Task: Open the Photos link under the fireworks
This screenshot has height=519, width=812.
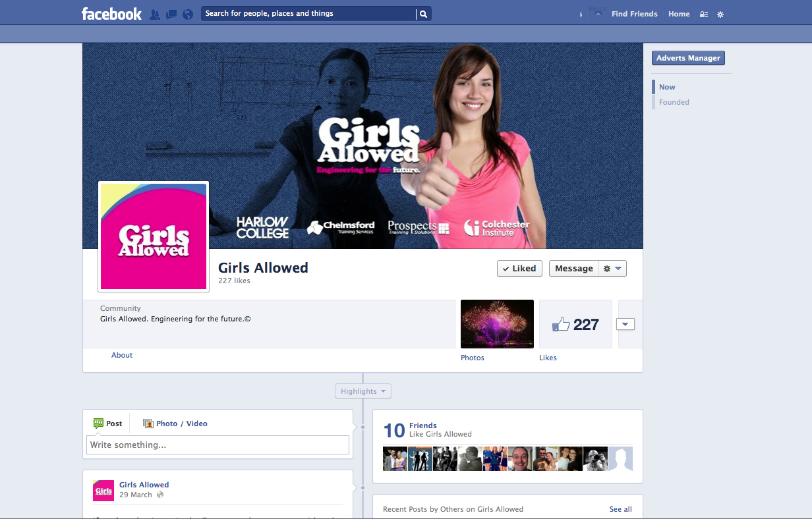Action: pos(473,358)
